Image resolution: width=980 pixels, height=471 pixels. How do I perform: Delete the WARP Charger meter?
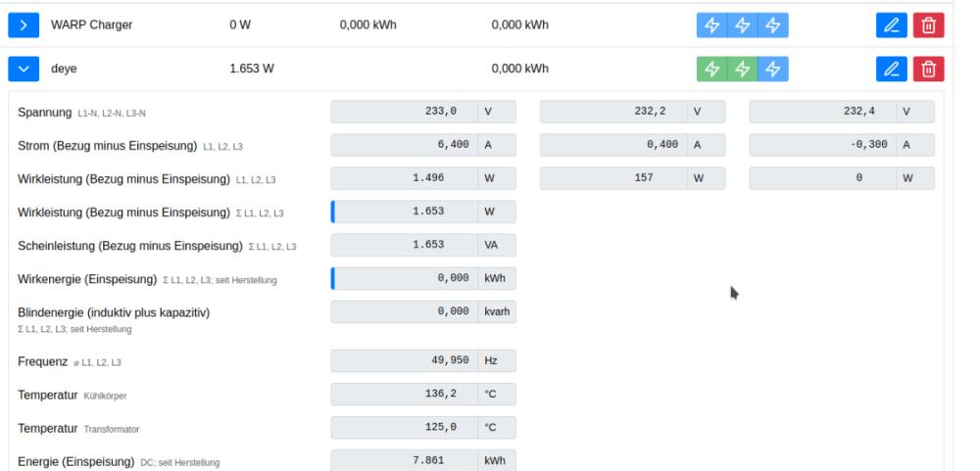click(928, 24)
